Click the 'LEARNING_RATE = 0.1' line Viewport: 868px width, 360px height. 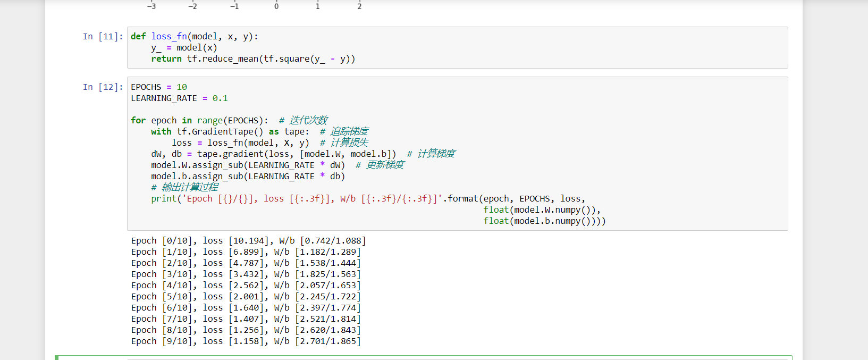point(179,98)
